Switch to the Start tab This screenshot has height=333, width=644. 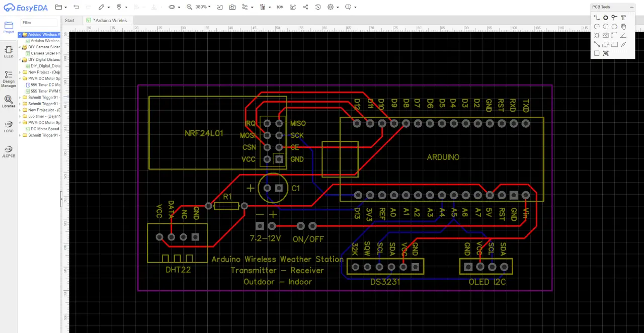(x=69, y=21)
